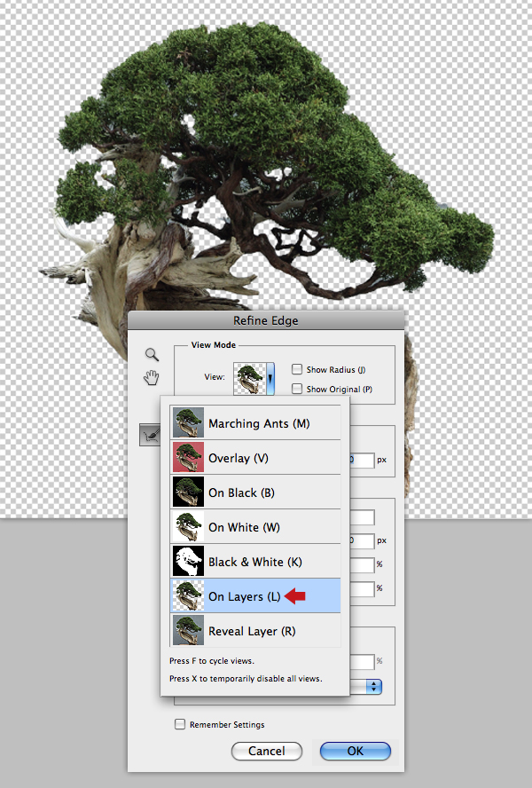Choose Marching Ants (M) view mode
The width and height of the screenshot is (532, 788).
point(255,422)
